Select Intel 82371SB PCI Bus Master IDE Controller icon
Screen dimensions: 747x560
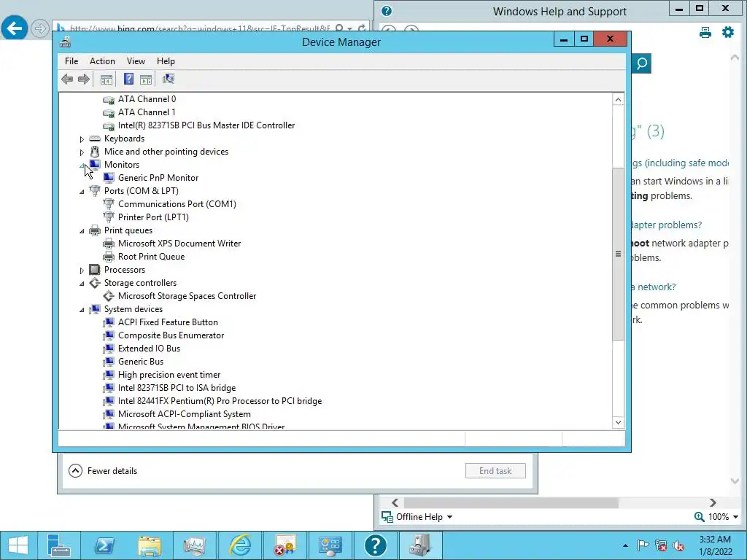point(109,125)
